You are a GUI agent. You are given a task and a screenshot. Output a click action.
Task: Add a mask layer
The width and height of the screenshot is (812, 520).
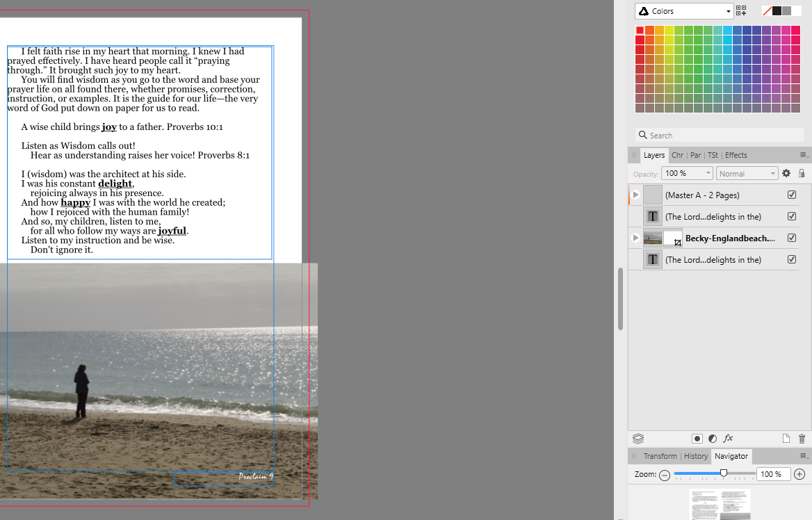697,439
